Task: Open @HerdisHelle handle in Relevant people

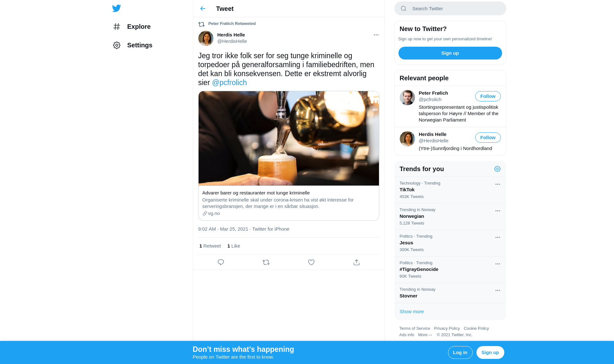Action: pos(433,141)
